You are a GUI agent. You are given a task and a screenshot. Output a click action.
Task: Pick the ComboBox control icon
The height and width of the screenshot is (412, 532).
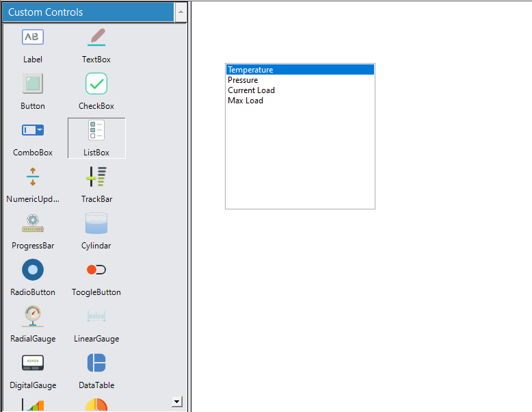(x=33, y=130)
